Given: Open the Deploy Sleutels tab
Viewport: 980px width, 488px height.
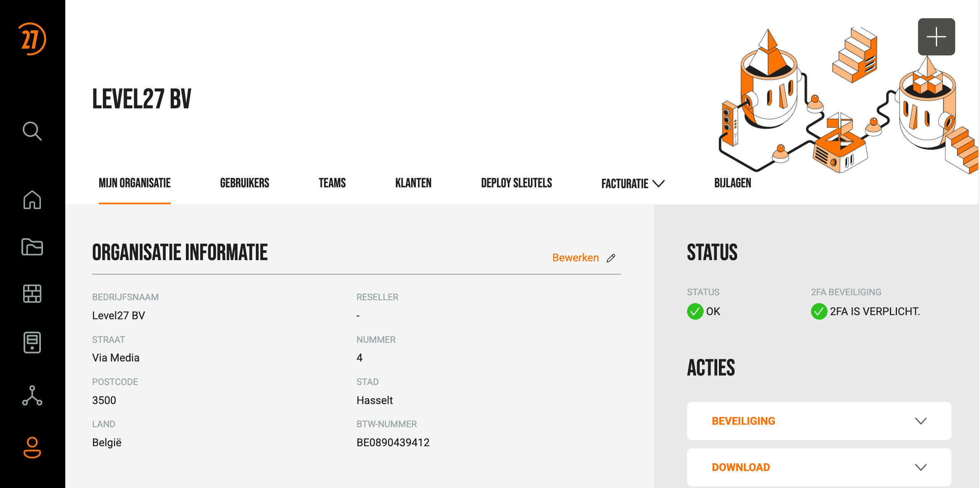Looking at the screenshot, I should [516, 183].
